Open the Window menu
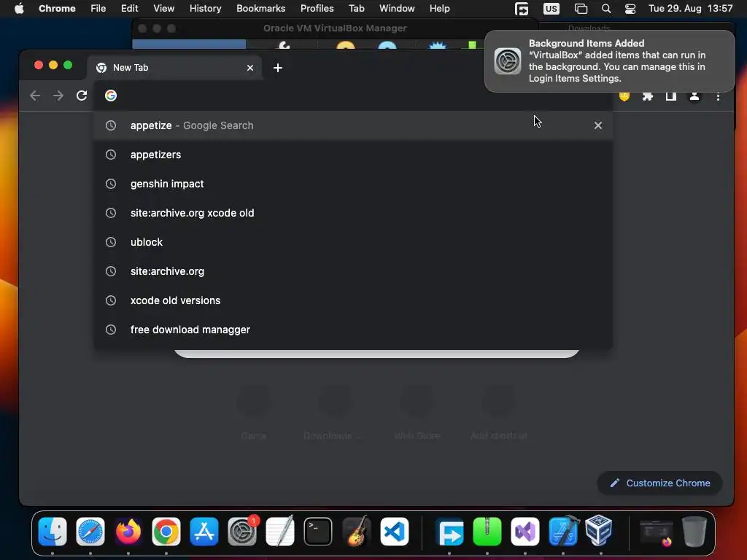Viewport: 747px width, 560px height. (397, 9)
